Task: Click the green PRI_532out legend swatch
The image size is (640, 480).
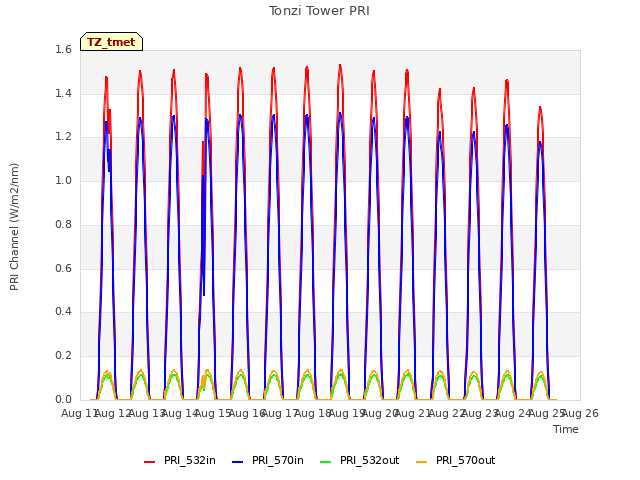Action: (x=326, y=462)
